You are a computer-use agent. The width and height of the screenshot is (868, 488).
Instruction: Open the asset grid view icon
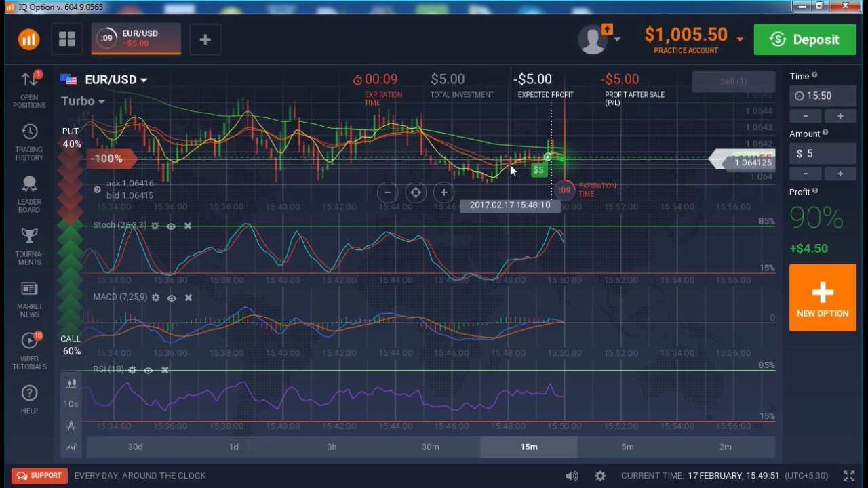point(67,39)
